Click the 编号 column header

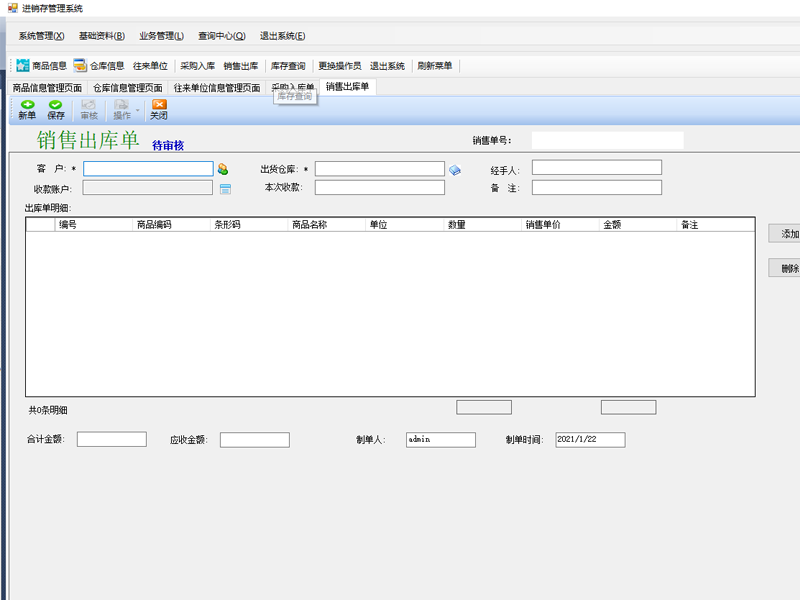click(93, 224)
